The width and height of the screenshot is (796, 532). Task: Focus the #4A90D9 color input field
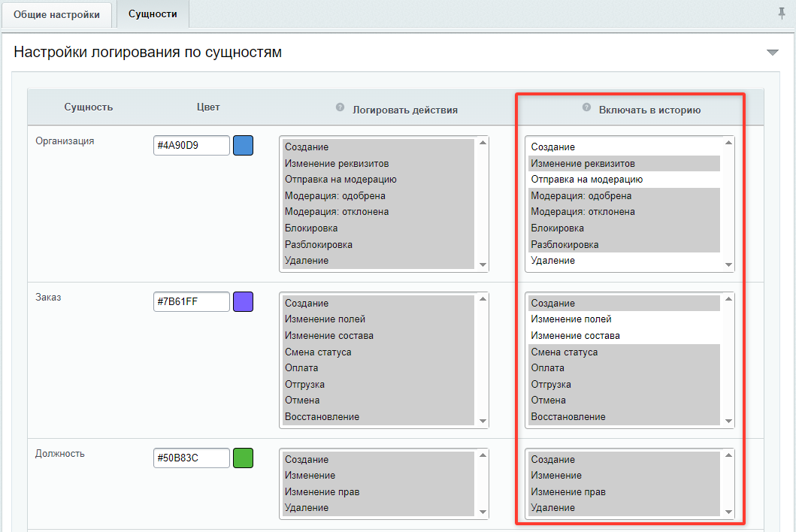point(192,146)
